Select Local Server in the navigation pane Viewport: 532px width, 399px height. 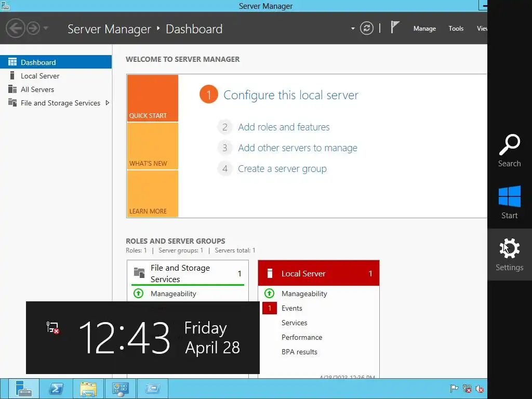coord(56,76)
